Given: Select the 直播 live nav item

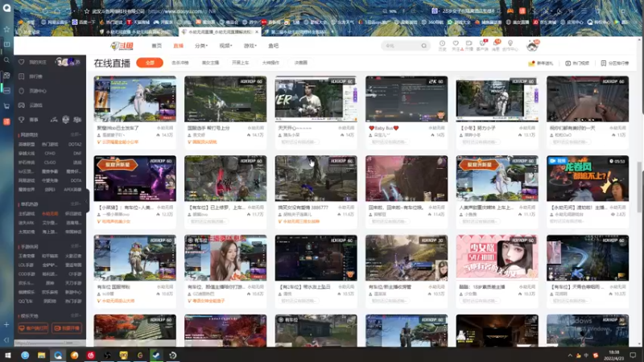Looking at the screenshot, I should click(x=178, y=46).
